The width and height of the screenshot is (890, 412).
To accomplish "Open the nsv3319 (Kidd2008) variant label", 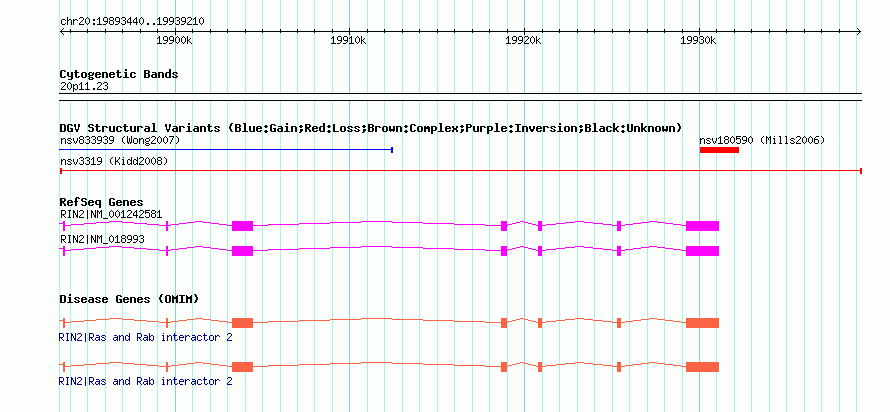I will [x=114, y=161].
